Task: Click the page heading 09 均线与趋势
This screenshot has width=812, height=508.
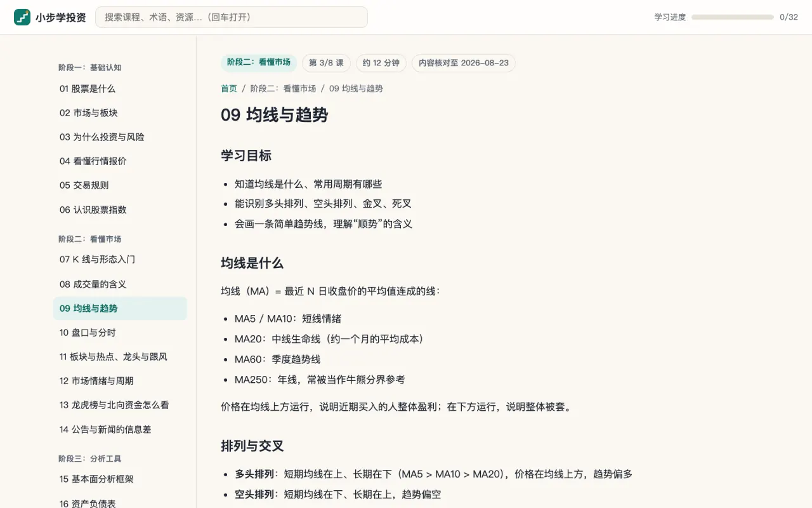Action: tap(275, 115)
